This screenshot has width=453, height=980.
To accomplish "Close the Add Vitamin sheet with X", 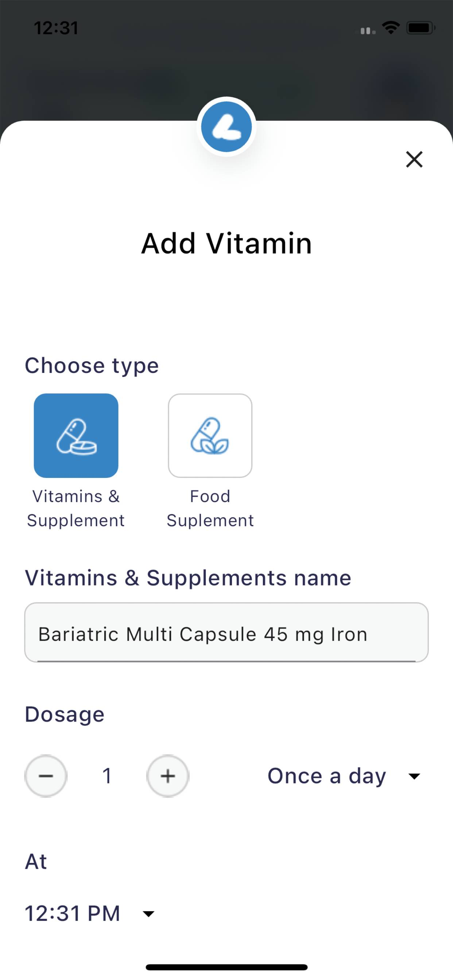I will click(414, 159).
